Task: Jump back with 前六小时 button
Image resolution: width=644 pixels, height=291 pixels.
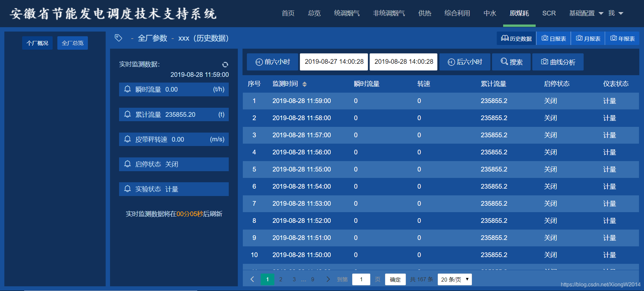Action: (x=272, y=62)
